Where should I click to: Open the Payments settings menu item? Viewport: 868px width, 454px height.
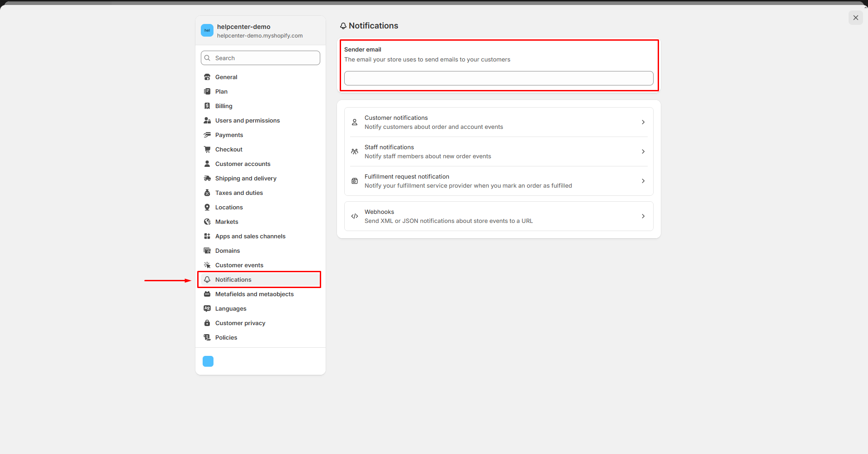click(229, 135)
